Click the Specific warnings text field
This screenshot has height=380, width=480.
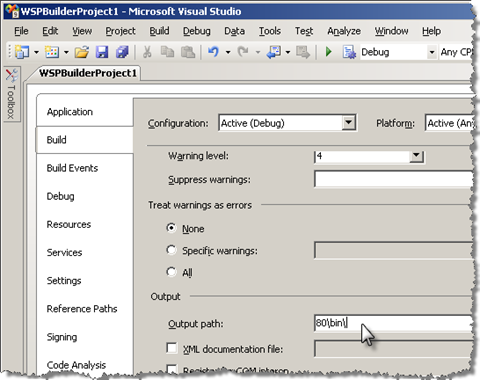(x=393, y=250)
